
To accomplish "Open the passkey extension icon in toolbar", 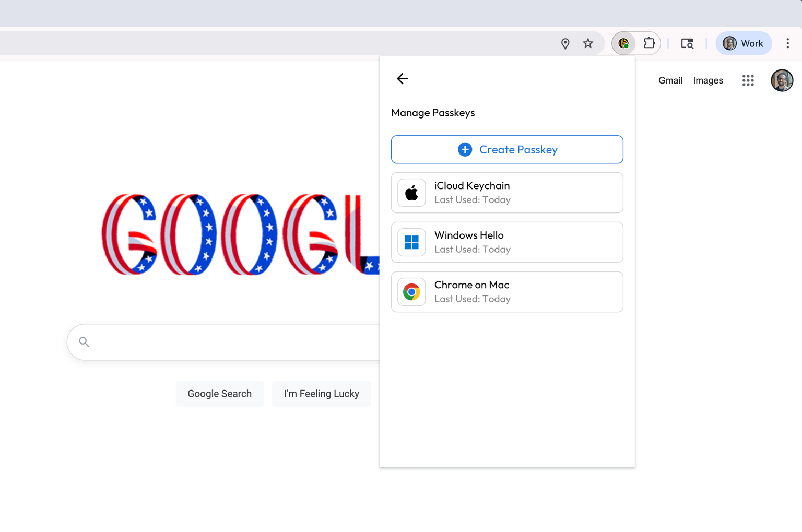I will pyautogui.click(x=623, y=43).
